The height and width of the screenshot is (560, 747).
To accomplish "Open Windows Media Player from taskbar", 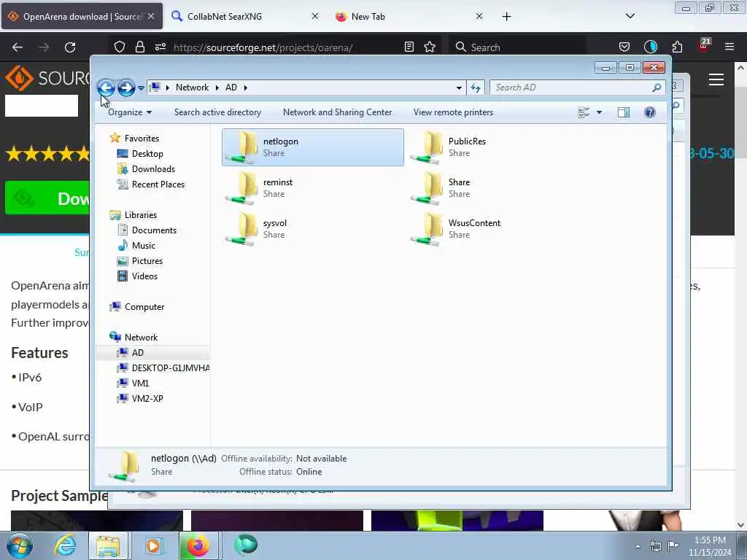I will (x=153, y=545).
